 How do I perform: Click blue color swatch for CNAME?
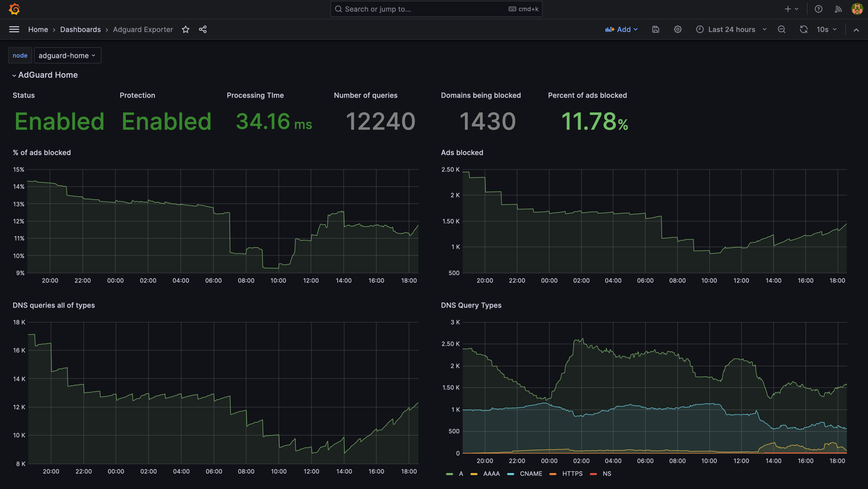[x=510, y=474]
